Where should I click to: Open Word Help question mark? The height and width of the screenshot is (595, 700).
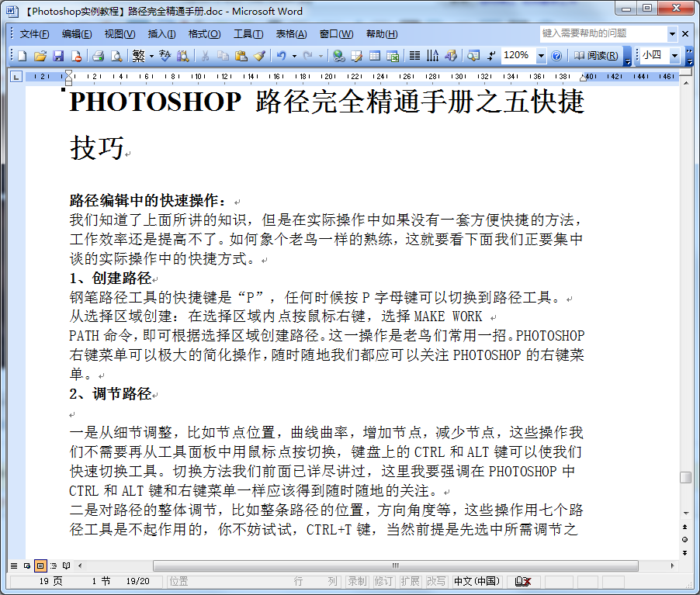tap(556, 56)
